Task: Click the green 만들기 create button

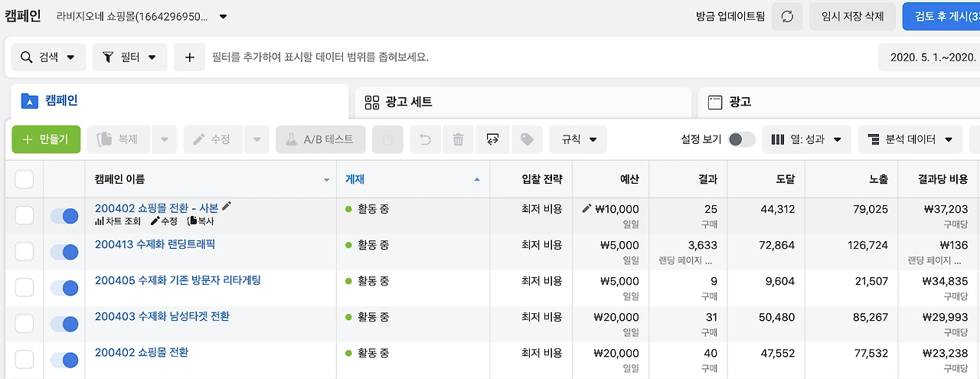Action: point(46,139)
